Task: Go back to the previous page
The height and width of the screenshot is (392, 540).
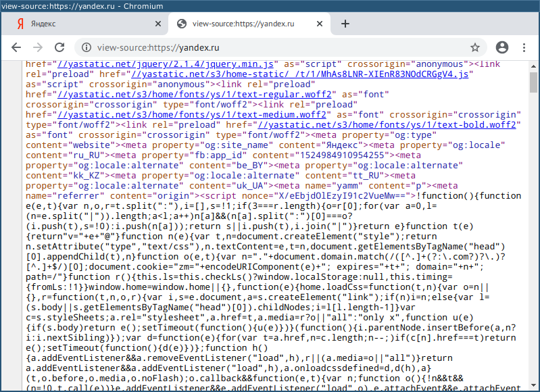Action: 16,47
